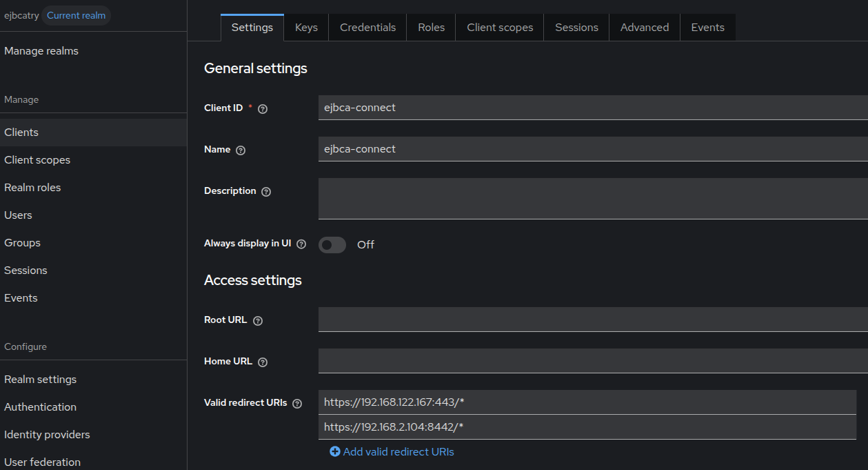Switch to the Keys tab
This screenshot has height=470, width=868.
click(x=306, y=28)
